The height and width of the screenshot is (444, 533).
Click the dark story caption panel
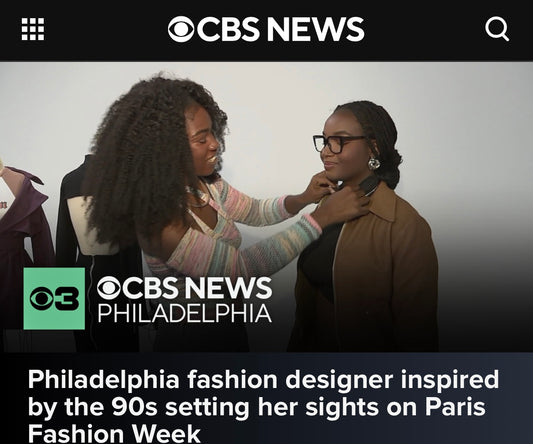[x=266, y=398]
